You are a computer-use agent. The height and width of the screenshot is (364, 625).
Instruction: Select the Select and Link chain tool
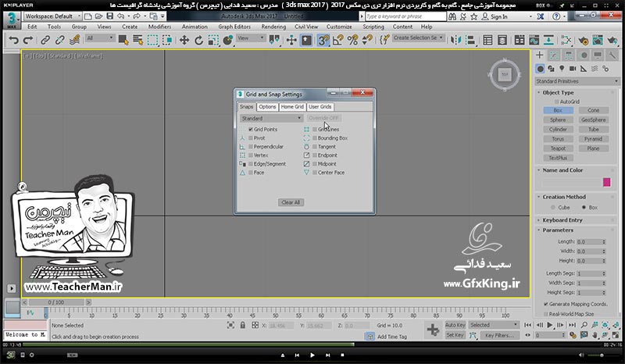click(x=45, y=41)
